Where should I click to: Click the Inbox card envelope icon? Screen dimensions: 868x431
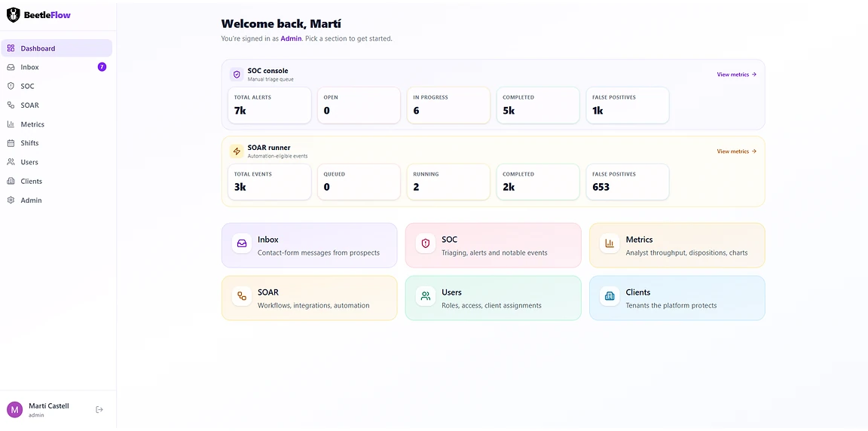pos(242,243)
